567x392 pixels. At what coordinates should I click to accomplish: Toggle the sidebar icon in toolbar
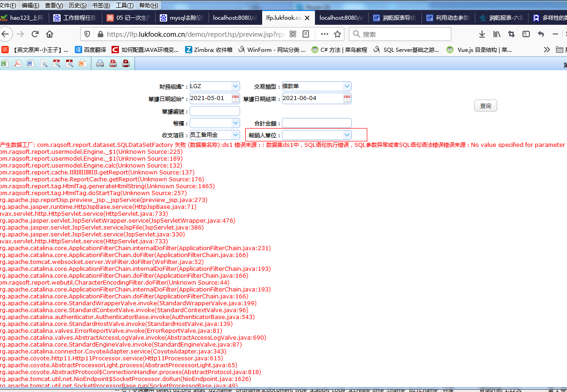(x=526, y=34)
